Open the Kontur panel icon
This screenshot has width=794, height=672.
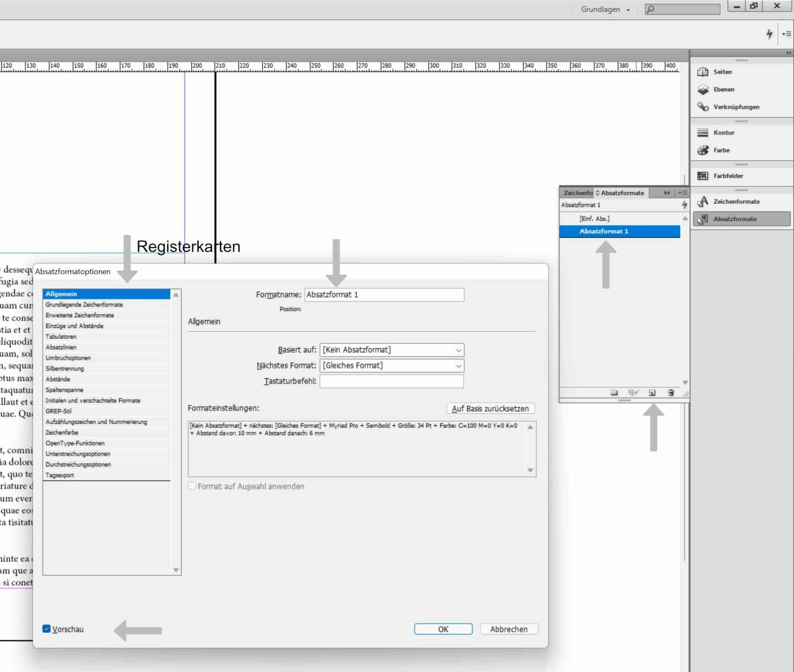tap(703, 133)
